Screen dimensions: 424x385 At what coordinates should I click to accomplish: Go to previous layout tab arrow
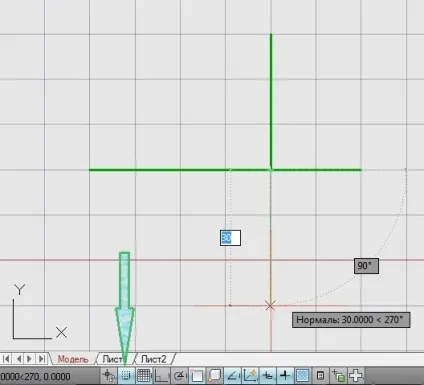coord(19,359)
